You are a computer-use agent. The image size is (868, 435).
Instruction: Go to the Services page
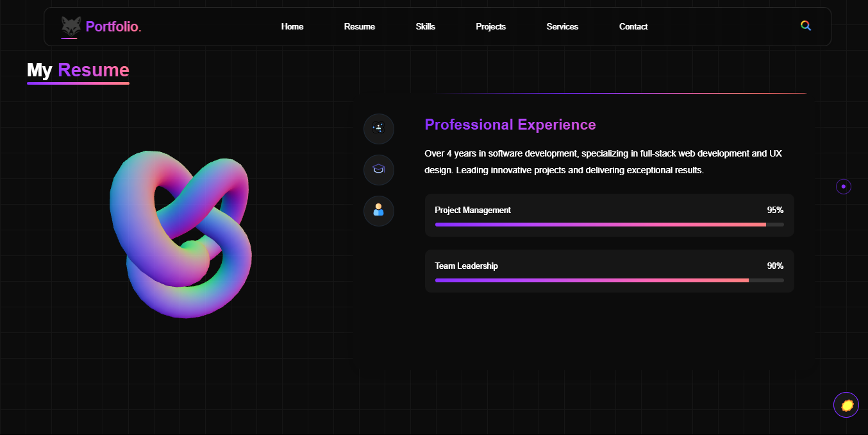coord(562,26)
